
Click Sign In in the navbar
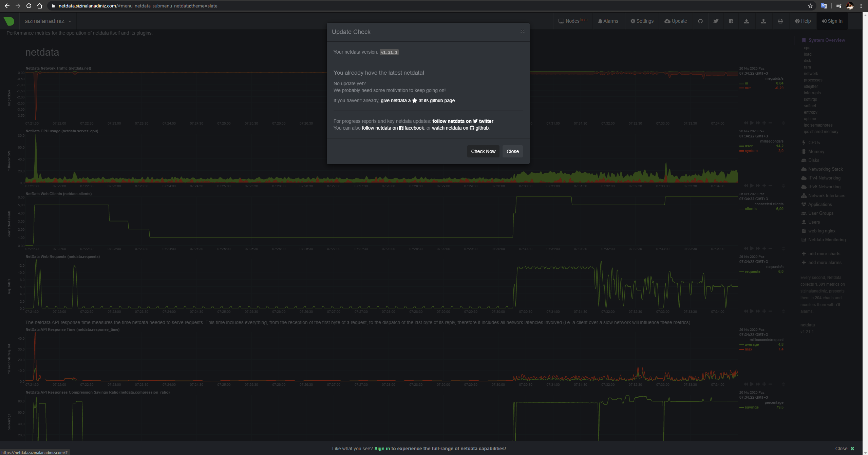tap(832, 21)
